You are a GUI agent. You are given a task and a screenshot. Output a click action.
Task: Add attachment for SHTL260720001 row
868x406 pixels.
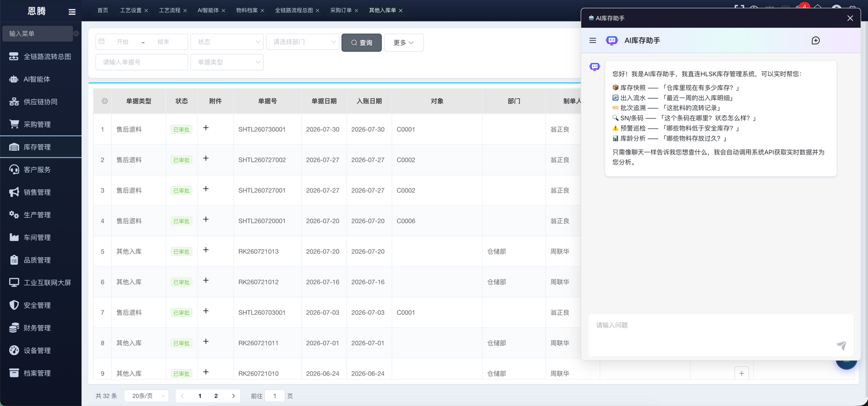point(206,219)
